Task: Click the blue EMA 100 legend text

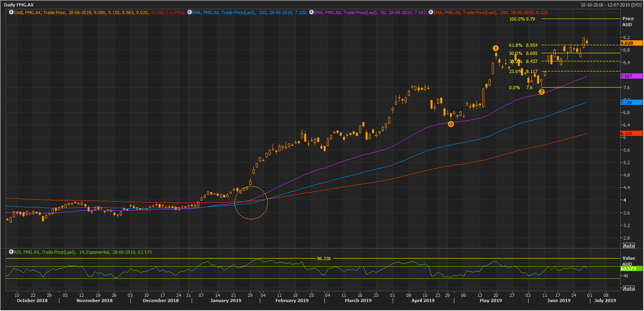Action: 249,13
